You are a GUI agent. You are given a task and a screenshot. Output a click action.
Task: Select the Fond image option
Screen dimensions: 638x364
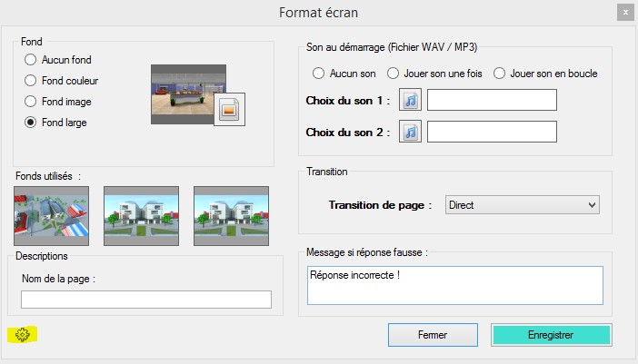(x=30, y=102)
